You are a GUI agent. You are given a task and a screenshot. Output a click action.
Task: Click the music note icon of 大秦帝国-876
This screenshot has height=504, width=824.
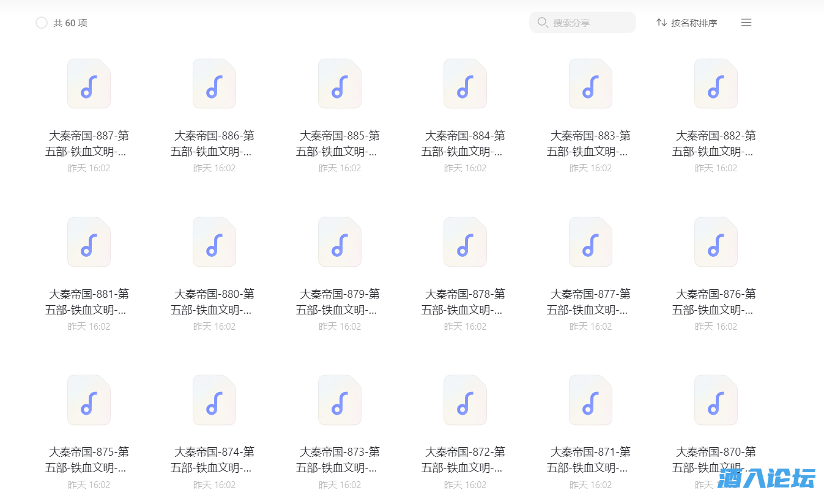click(716, 242)
